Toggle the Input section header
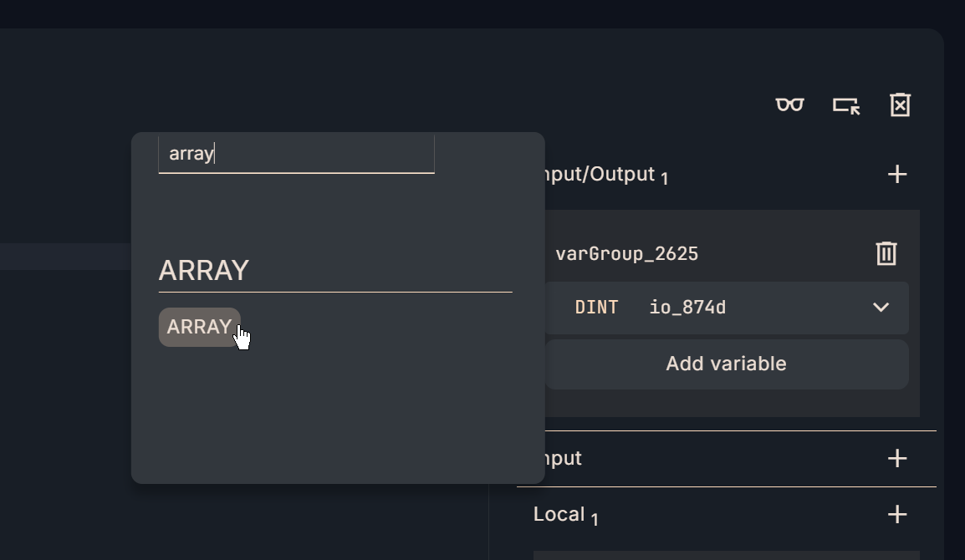 coord(562,458)
